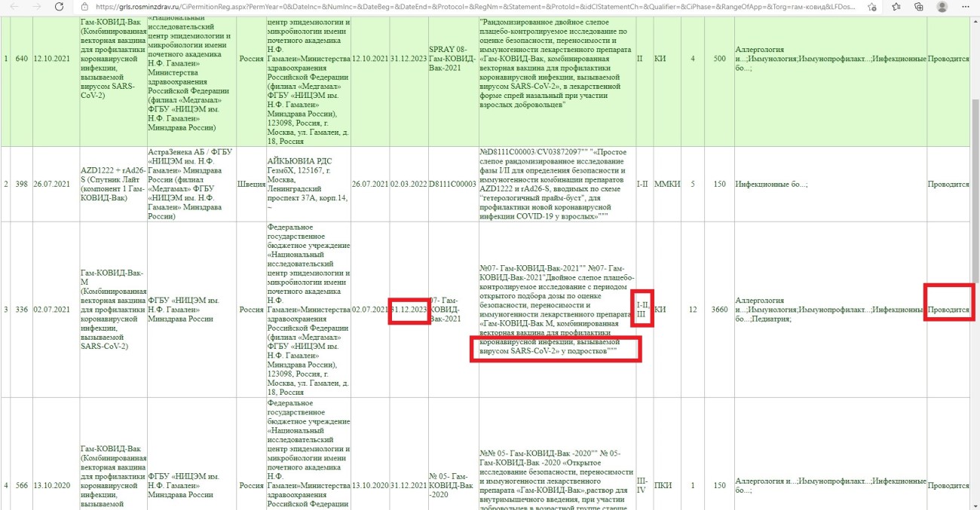The height and width of the screenshot is (510, 980).
Task: Click permit number 336
Action: [x=21, y=310]
